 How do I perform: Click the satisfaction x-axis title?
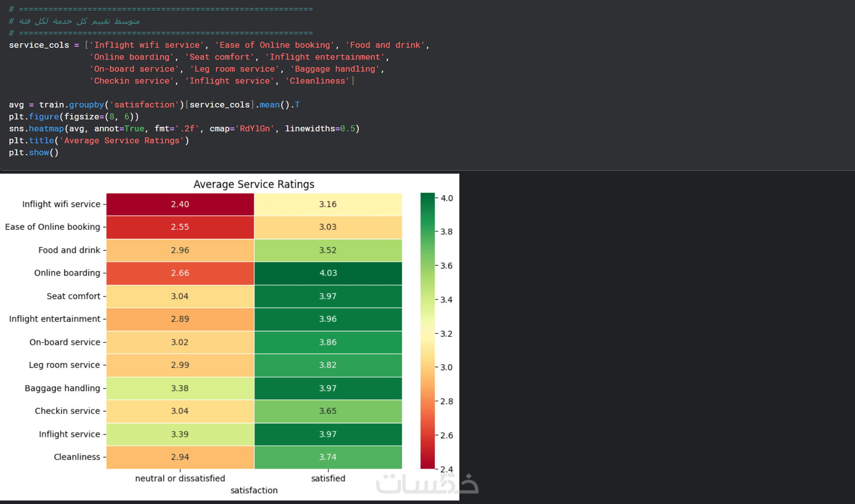click(x=254, y=490)
